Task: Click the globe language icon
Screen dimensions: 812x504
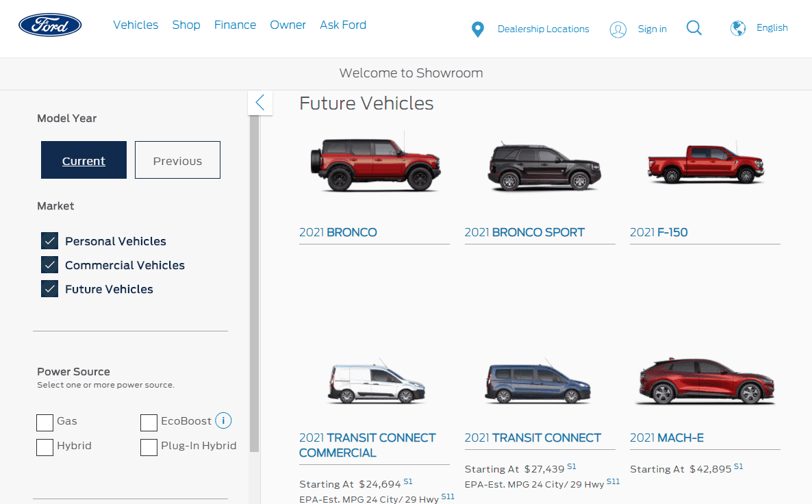Action: coord(738,28)
